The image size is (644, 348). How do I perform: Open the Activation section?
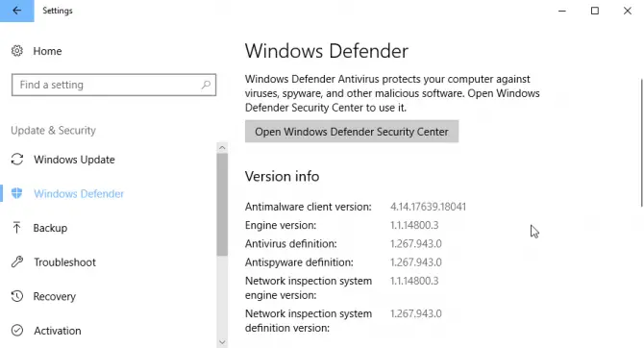coord(58,331)
